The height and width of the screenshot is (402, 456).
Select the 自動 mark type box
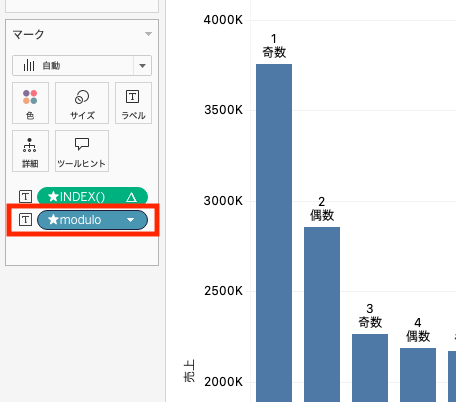coord(73,66)
